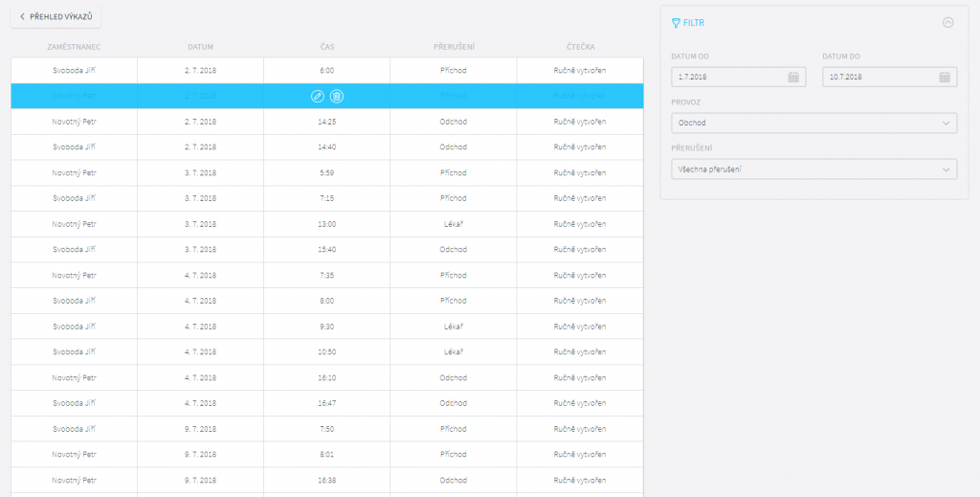Viewport: 980px width, 497px height.
Task: Click Odchod in the 14:40 row
Action: 453,147
